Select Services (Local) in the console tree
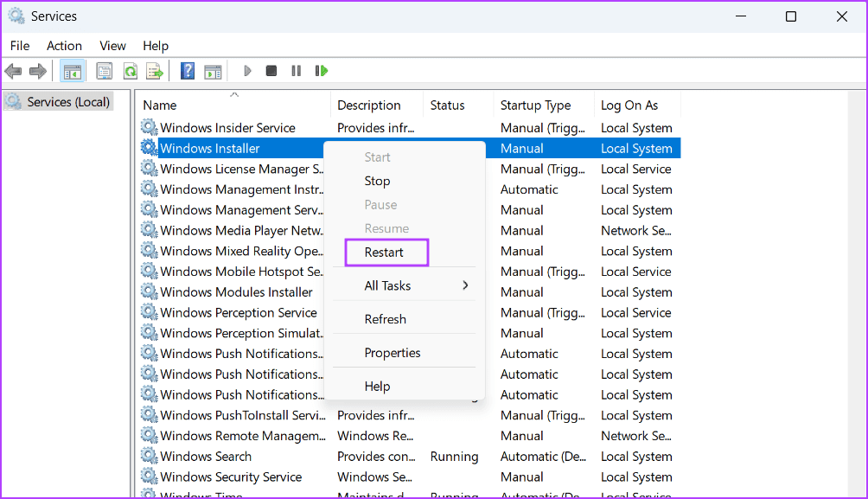The height and width of the screenshot is (499, 868). click(x=59, y=102)
